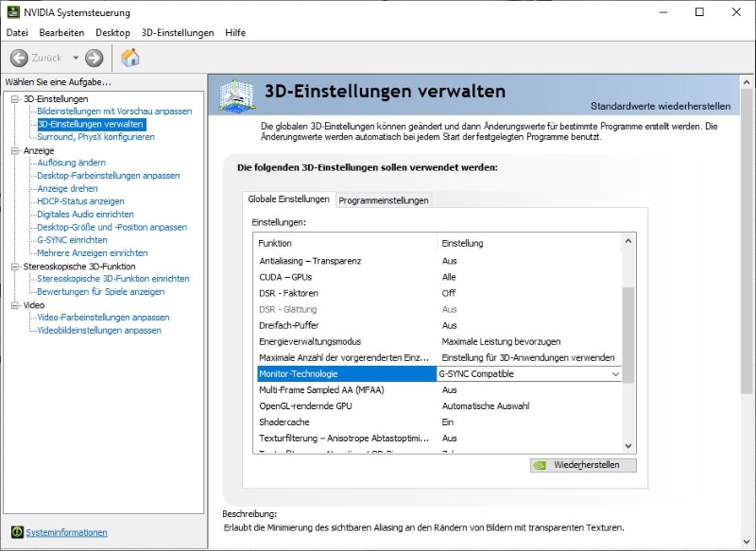The height and width of the screenshot is (551, 756).
Task: Click the settings list scrollbar thumb
Action: point(628,336)
